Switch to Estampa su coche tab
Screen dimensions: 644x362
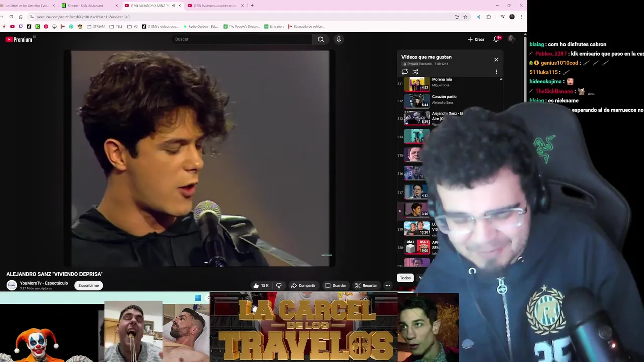215,5
